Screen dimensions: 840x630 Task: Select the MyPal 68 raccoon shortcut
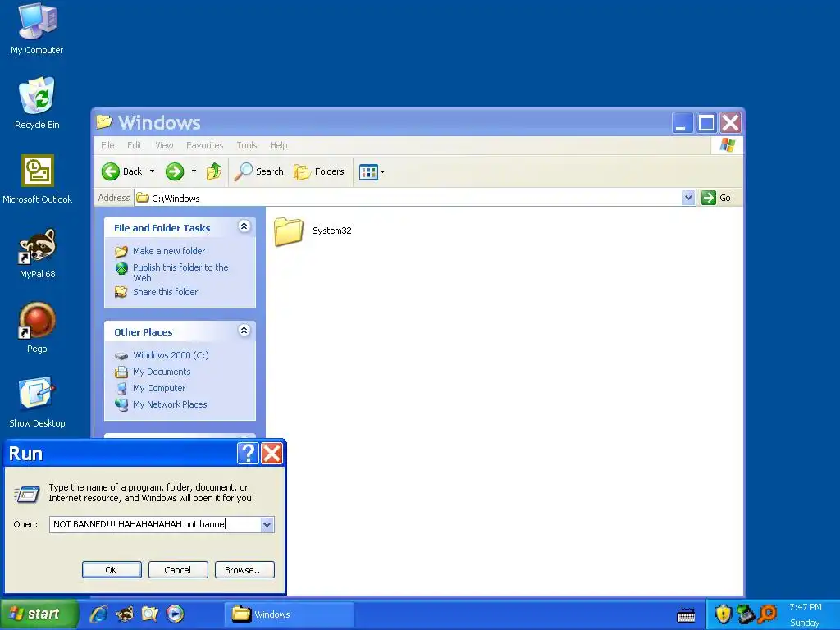(x=37, y=253)
